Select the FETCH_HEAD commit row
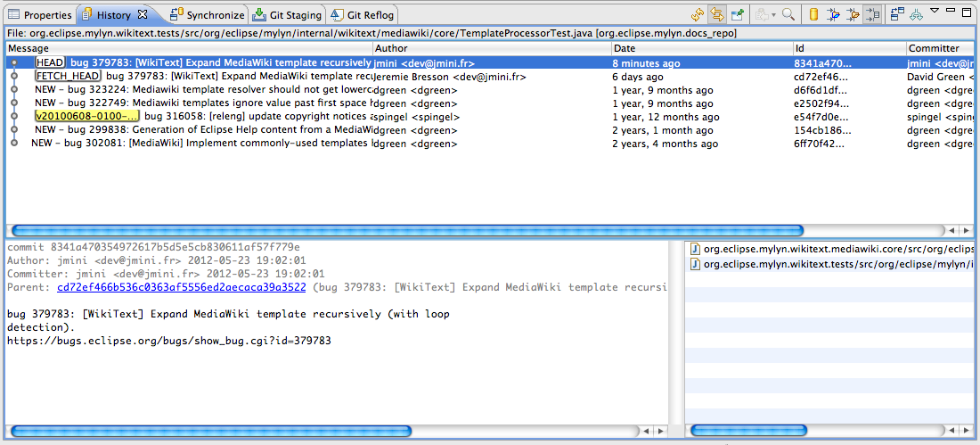Viewport: 980px width, 445px height. click(490, 77)
